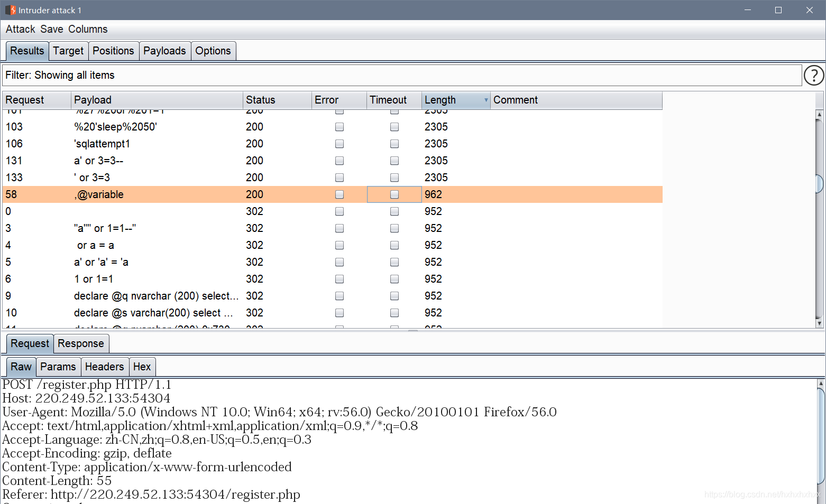Select the Request message tab
This screenshot has height=504, width=826.
(x=30, y=343)
